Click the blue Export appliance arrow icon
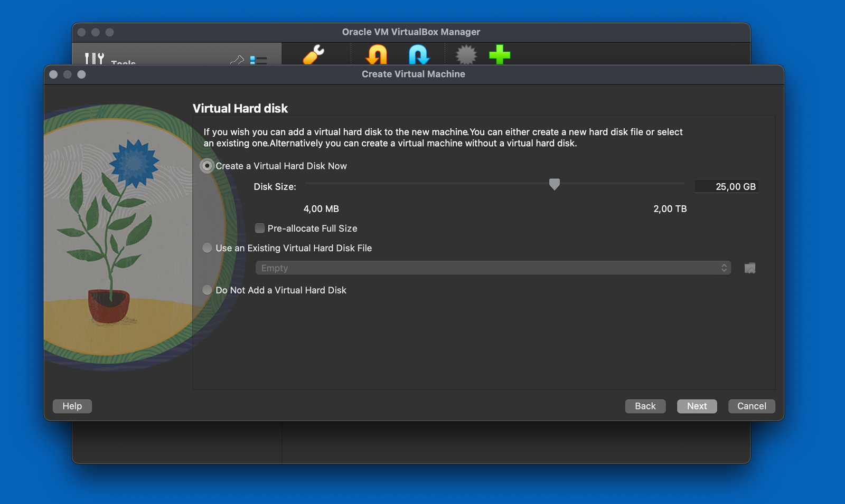Image resolution: width=845 pixels, height=504 pixels. click(418, 55)
